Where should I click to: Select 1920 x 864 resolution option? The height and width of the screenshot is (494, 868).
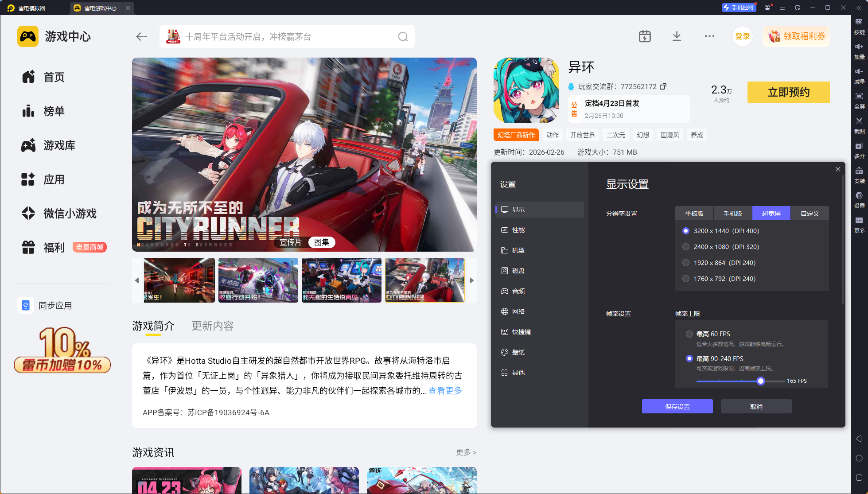pyautogui.click(x=686, y=263)
